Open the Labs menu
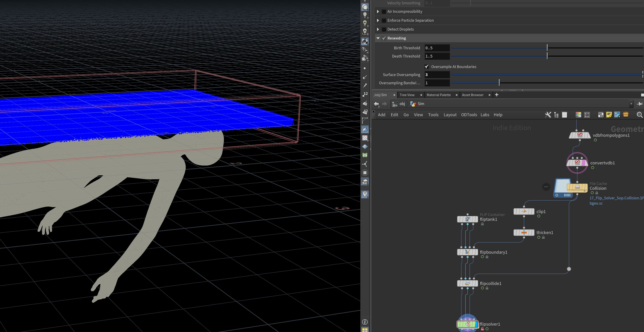644x332 pixels. (485, 115)
